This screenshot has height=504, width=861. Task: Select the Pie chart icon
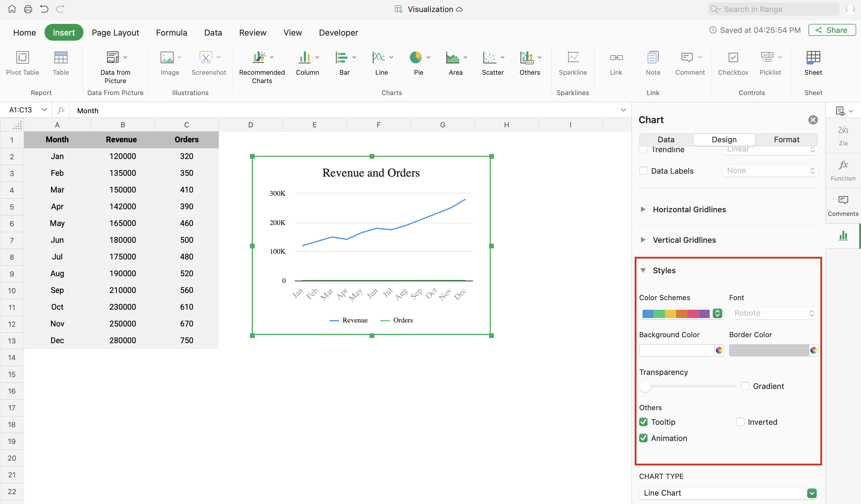pos(416,58)
